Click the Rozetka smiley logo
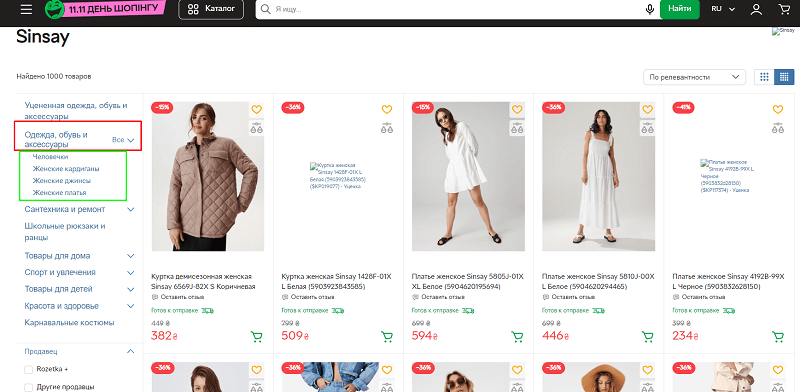800x392 pixels. 54,9
